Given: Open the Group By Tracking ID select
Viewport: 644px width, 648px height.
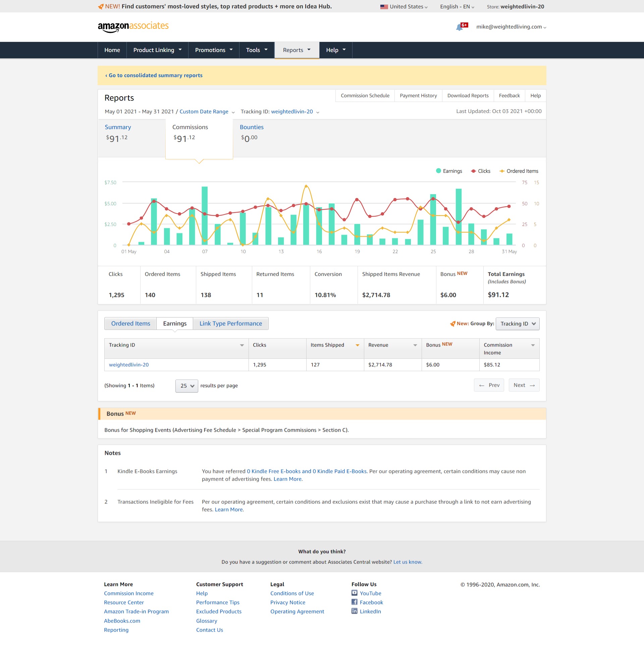Looking at the screenshot, I should (518, 324).
